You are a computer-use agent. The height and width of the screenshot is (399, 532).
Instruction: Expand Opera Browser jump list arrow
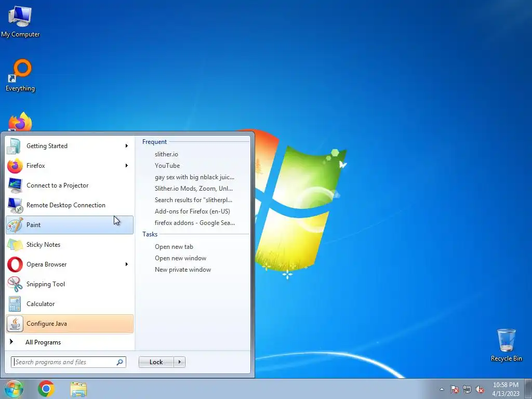tap(127, 264)
